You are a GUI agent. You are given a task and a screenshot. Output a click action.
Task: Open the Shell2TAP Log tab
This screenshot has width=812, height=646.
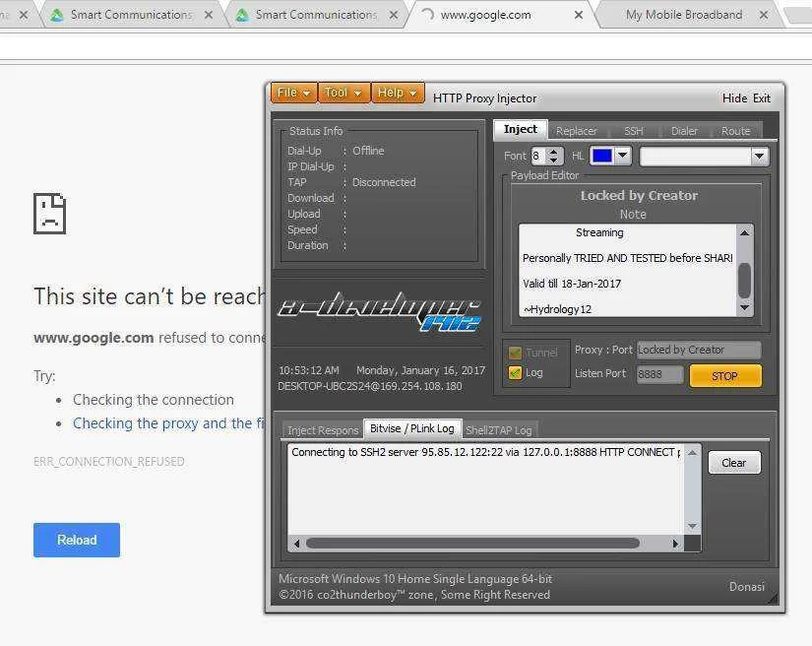(x=499, y=430)
